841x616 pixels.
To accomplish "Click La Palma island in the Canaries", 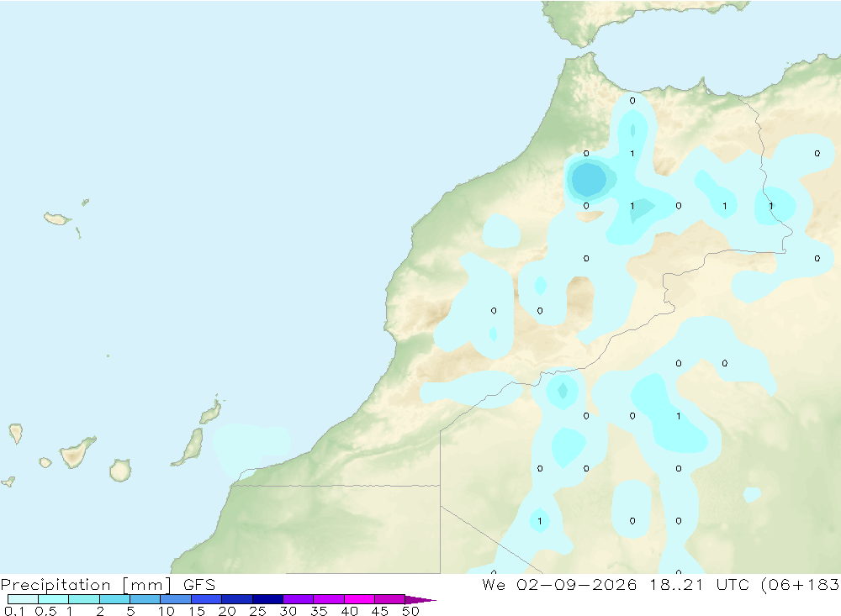I will [16, 433].
